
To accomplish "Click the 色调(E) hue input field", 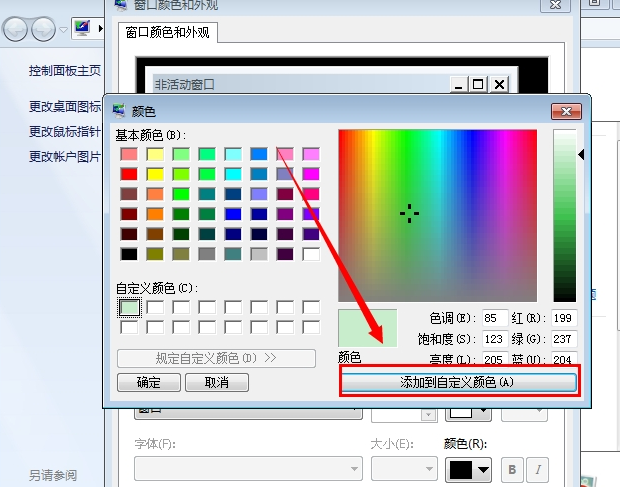I will click(496, 318).
